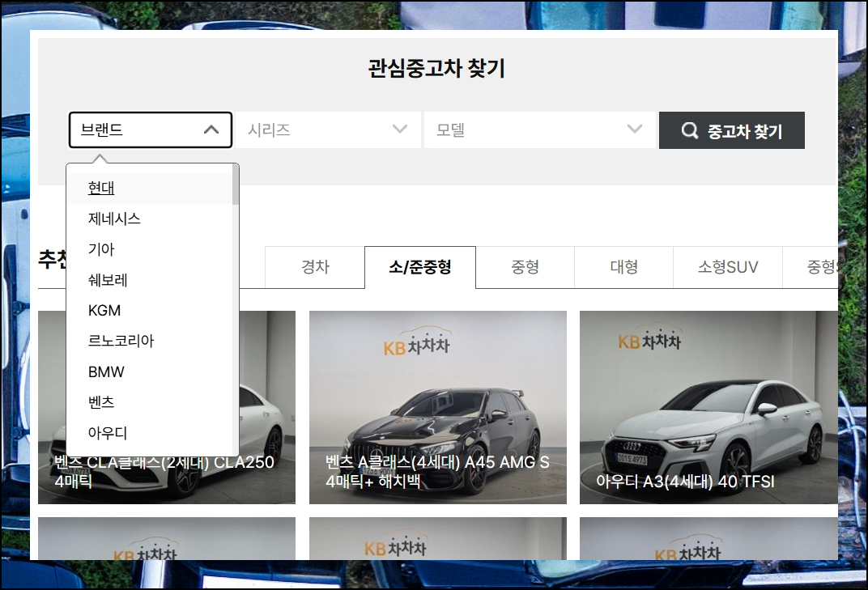868x590 pixels.
Task: Select 아우디 from the brand list
Action: click(150, 433)
